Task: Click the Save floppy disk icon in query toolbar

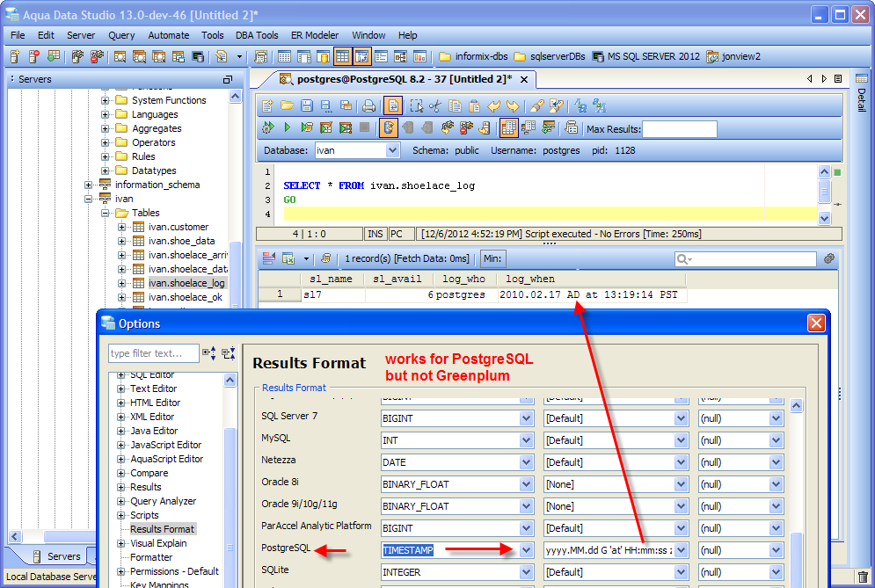Action: click(x=306, y=105)
